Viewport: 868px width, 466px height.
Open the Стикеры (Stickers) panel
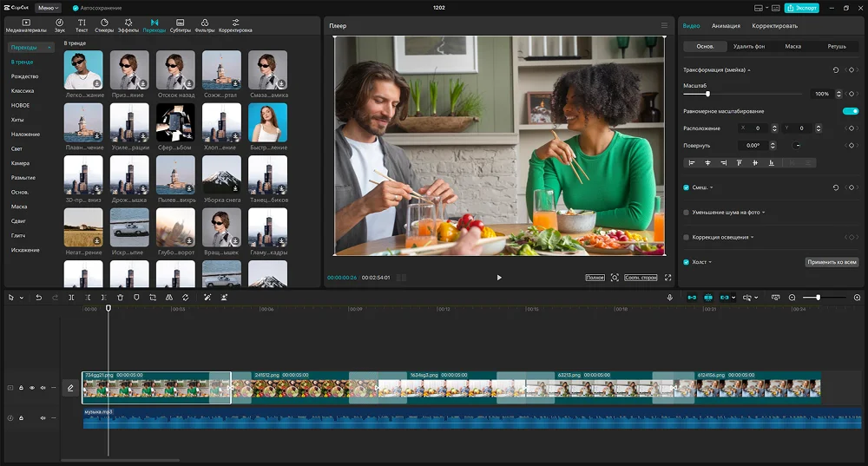(104, 25)
